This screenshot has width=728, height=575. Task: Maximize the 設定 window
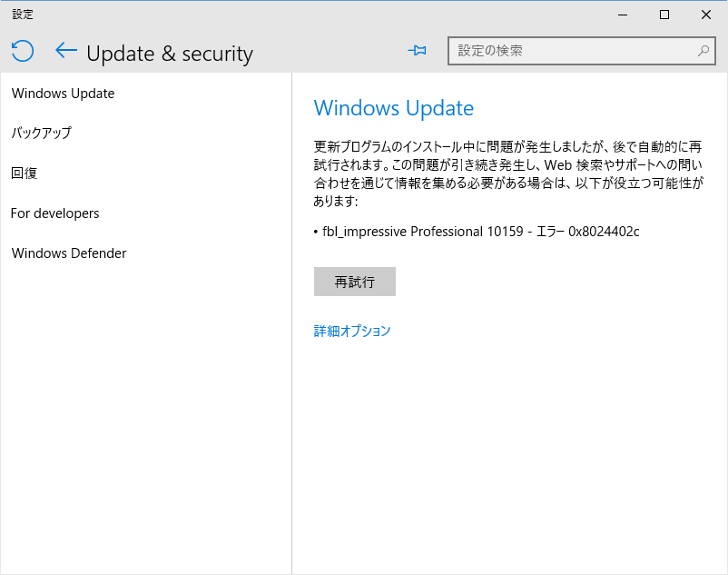click(664, 15)
